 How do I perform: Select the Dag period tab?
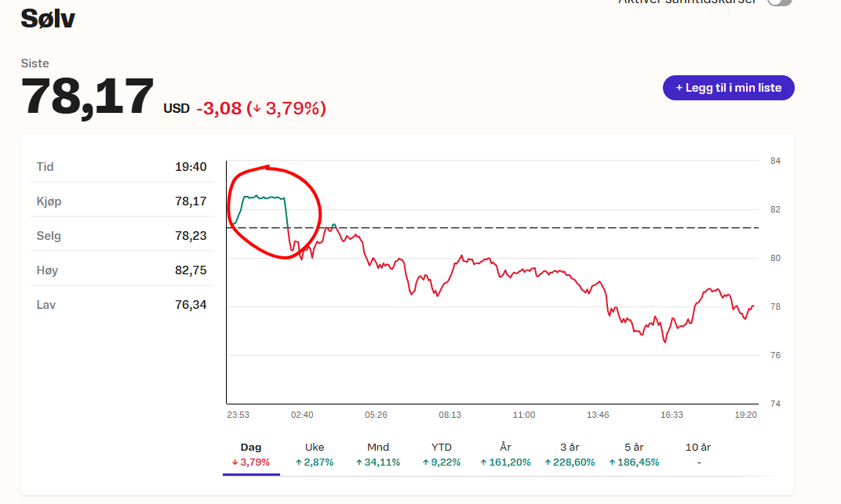(x=251, y=455)
